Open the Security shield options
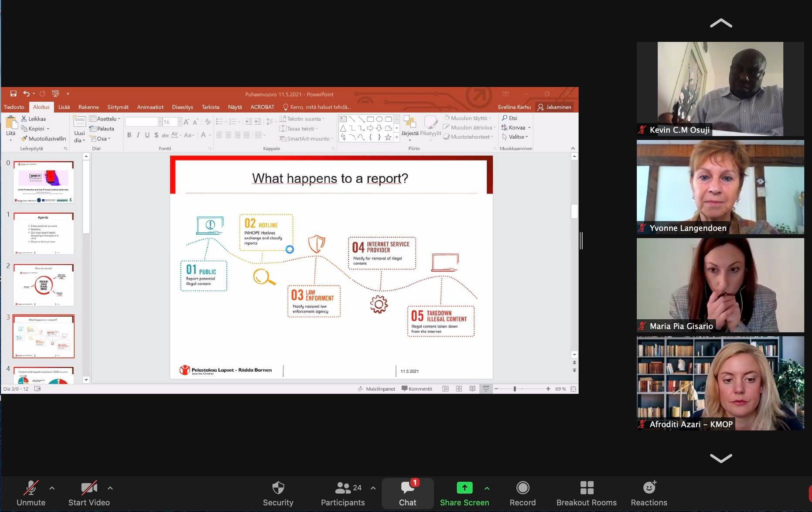 point(278,493)
